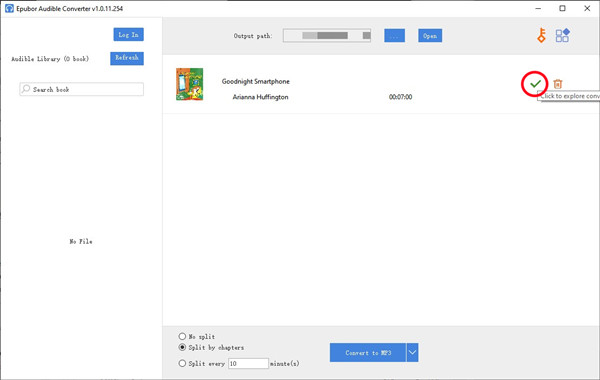
Task: Select the Goodnight Smartphone cover thumbnail
Action: 189,84
